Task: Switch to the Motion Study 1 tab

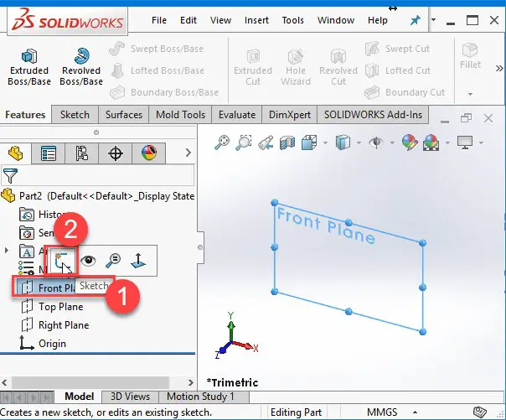Action: pyautogui.click(x=200, y=397)
